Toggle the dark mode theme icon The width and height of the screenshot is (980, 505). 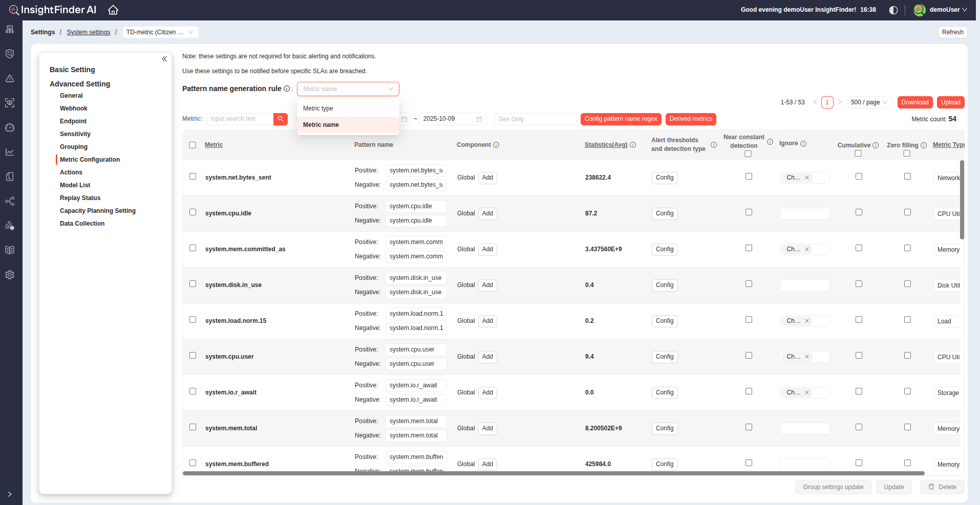click(x=893, y=10)
